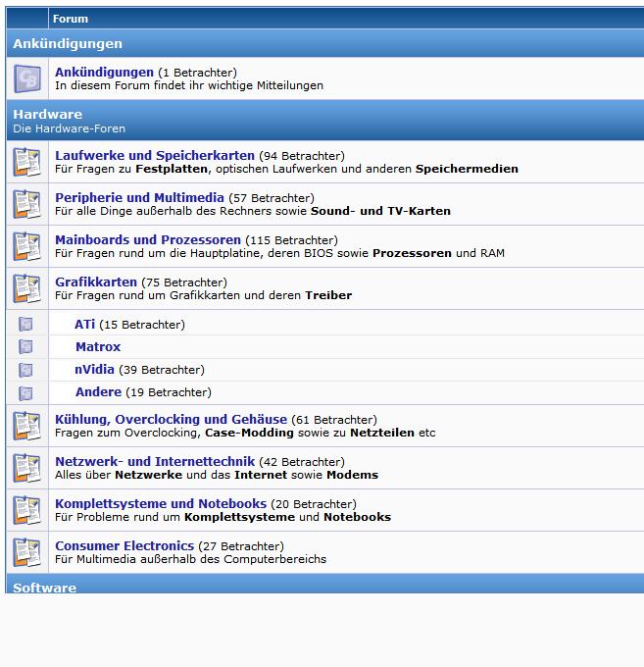Click the "(115 Betrachter)" viewer count

coord(291,240)
